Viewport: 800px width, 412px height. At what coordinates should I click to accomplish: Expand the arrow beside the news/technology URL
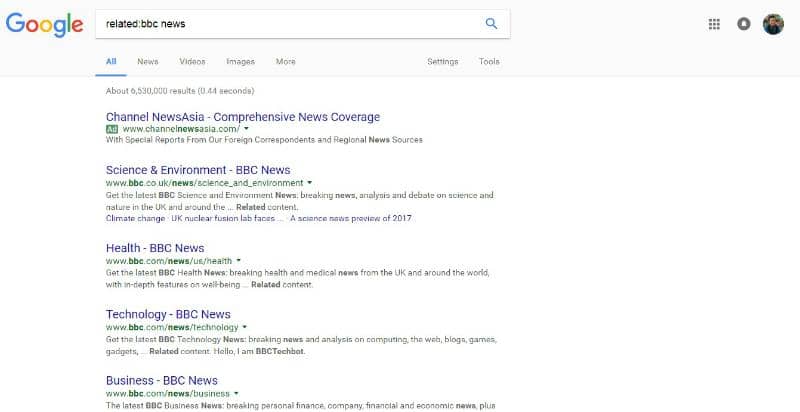[244, 327]
